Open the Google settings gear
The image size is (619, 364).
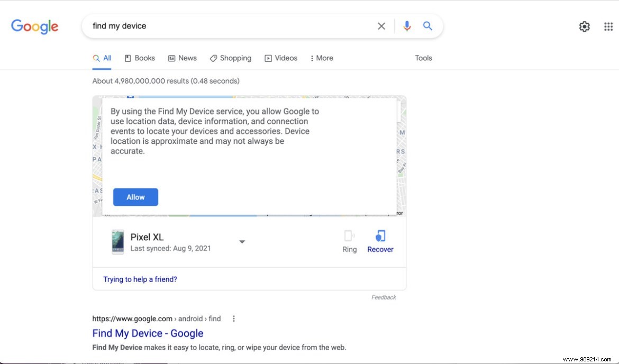coord(584,26)
